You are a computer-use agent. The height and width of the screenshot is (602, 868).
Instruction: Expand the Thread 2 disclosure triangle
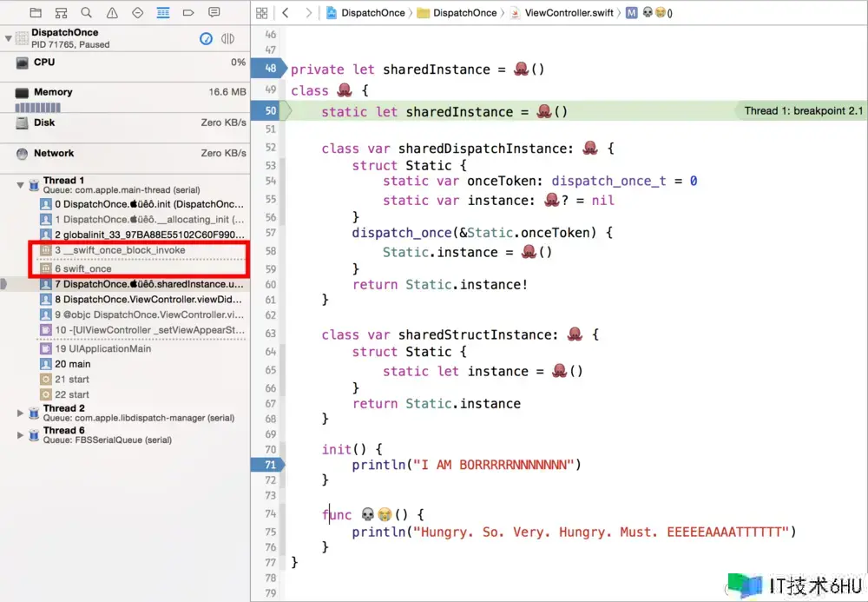coord(20,413)
